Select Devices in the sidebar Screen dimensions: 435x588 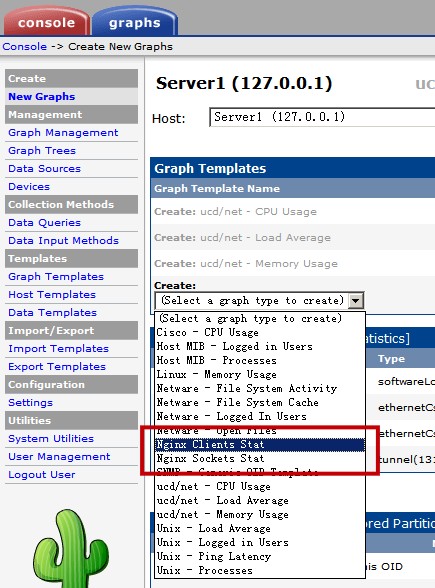[x=29, y=187]
